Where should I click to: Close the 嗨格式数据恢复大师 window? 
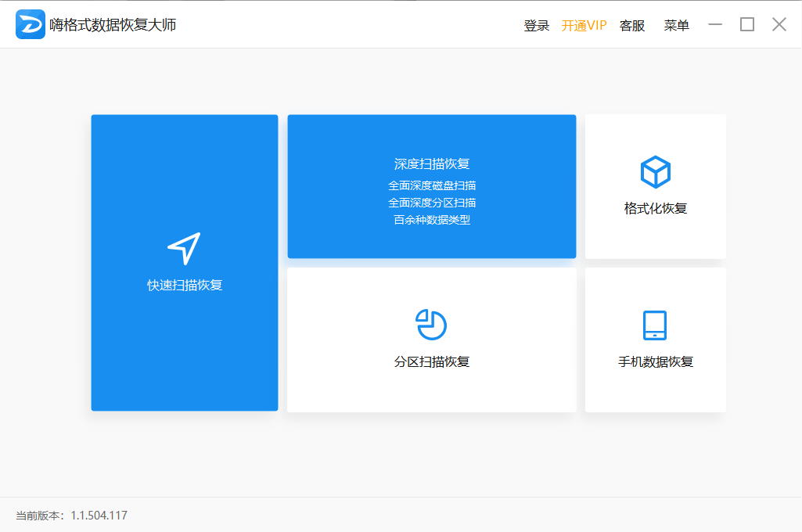click(779, 25)
